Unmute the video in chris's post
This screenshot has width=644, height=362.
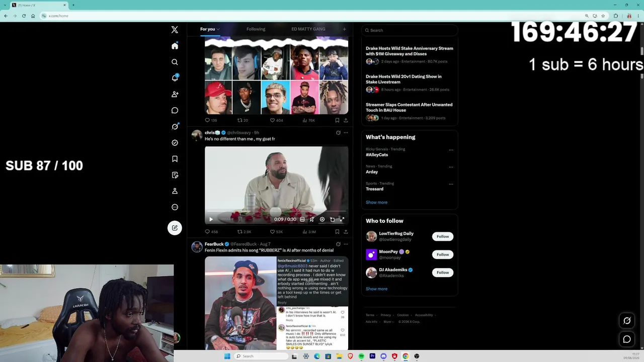click(312, 219)
